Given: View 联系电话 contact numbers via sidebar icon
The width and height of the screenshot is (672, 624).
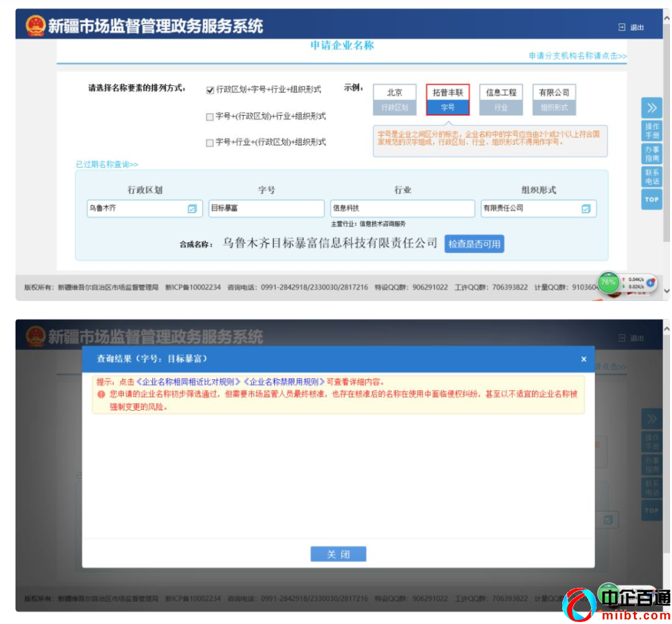Looking at the screenshot, I should click(651, 175).
